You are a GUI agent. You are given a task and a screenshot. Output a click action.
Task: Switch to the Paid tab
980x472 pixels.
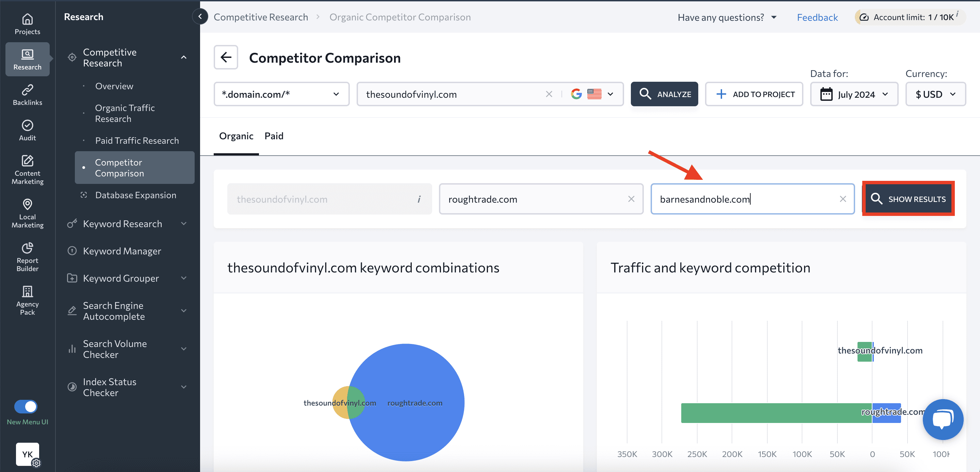(274, 136)
